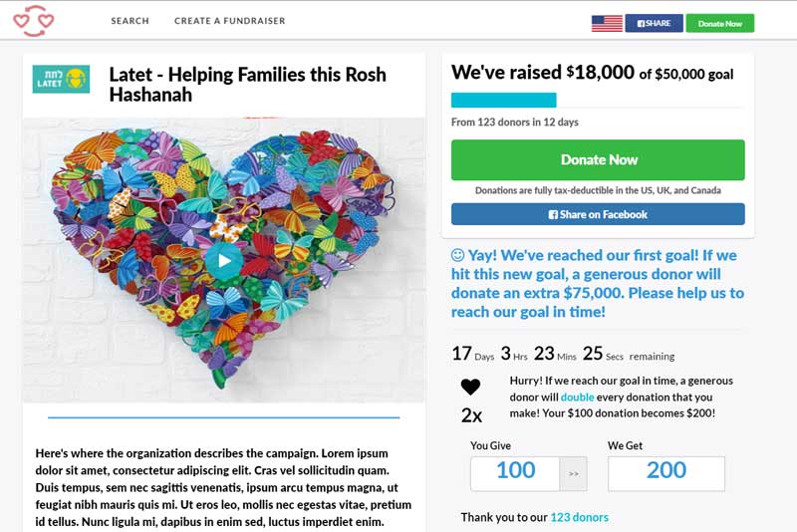Click the black heart 2x icon
Viewport: 797px width, 532px height.
[x=470, y=388]
